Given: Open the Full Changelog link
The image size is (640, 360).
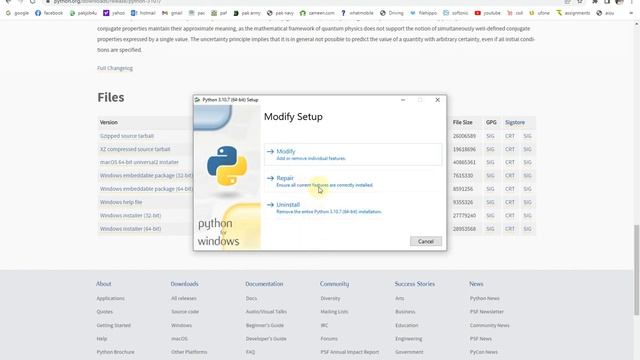Looking at the screenshot, I should [x=115, y=68].
